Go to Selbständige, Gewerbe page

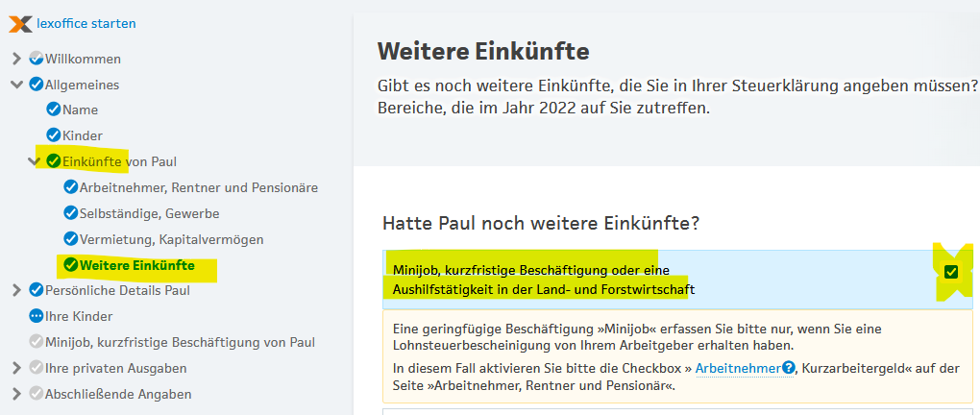(149, 213)
